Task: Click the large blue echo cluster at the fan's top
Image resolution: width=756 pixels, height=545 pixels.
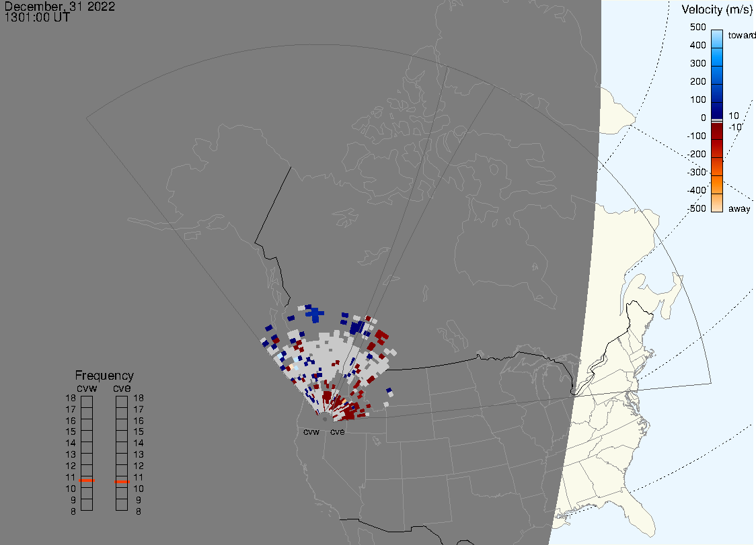Action: pyautogui.click(x=315, y=314)
